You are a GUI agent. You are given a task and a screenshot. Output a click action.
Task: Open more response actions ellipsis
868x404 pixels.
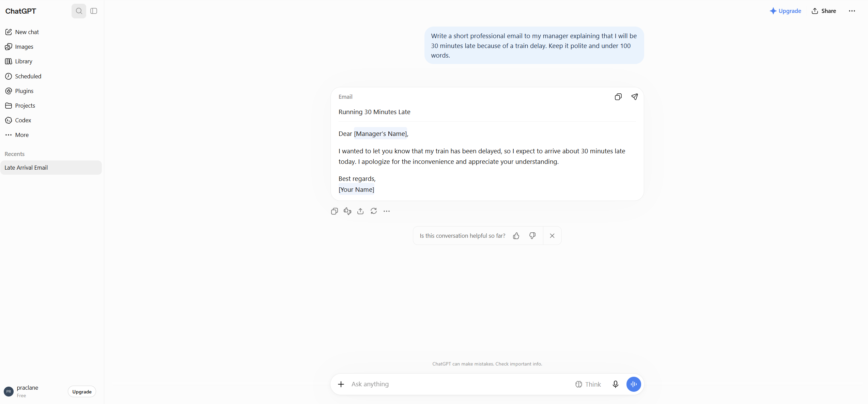click(387, 211)
